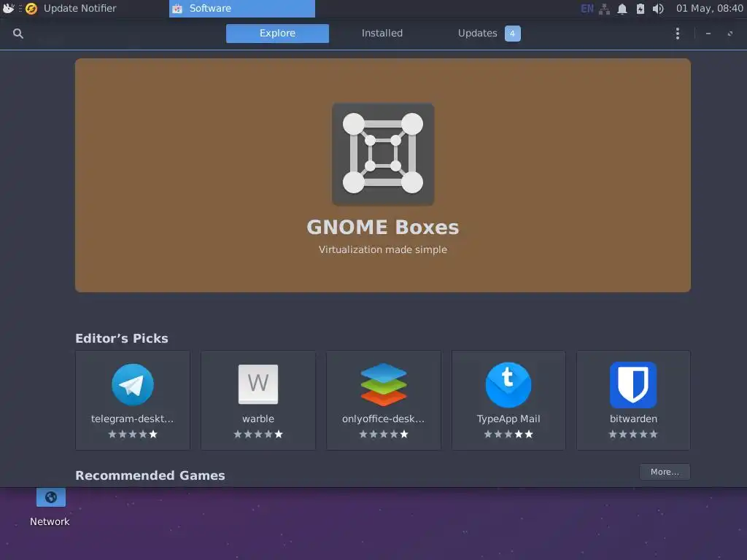
Task: Open the applications menu mouse icon
Action: [x=8, y=8]
